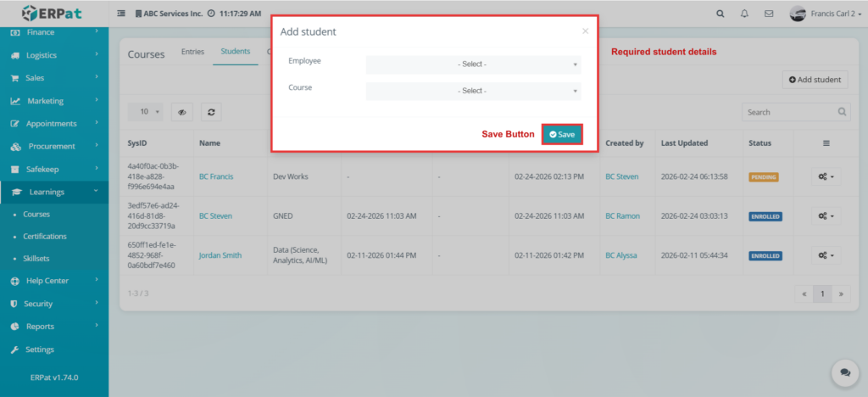Click the Logistics truck icon
This screenshot has height=397, width=868.
tap(15, 55)
